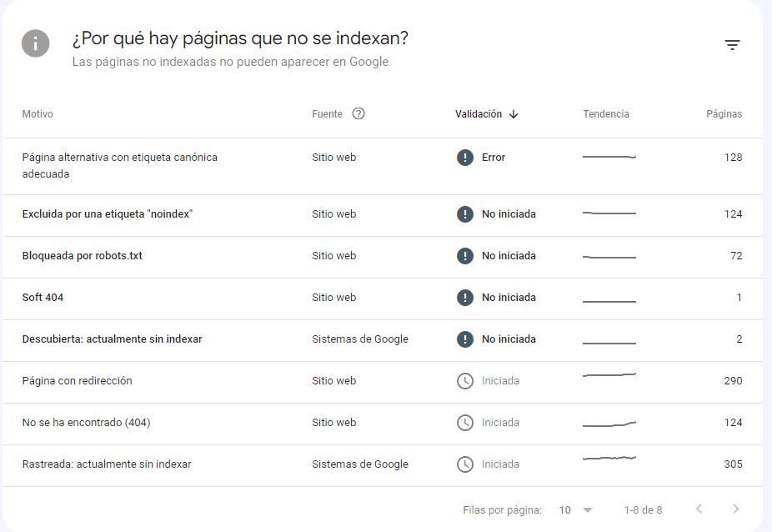Image resolution: width=772 pixels, height=532 pixels.
Task: Go to the previous page of results
Action: pos(699,509)
